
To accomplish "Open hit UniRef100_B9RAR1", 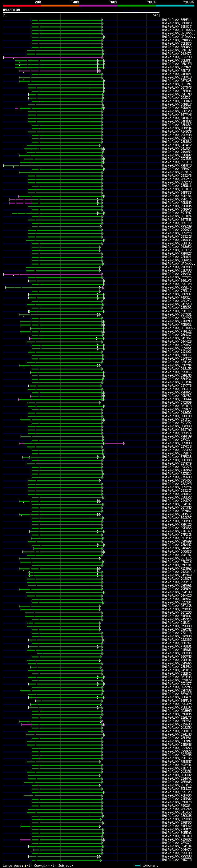I will pos(176,108).
